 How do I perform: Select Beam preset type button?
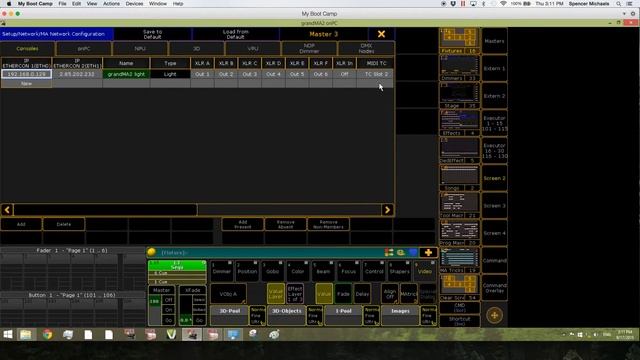[x=323, y=271]
